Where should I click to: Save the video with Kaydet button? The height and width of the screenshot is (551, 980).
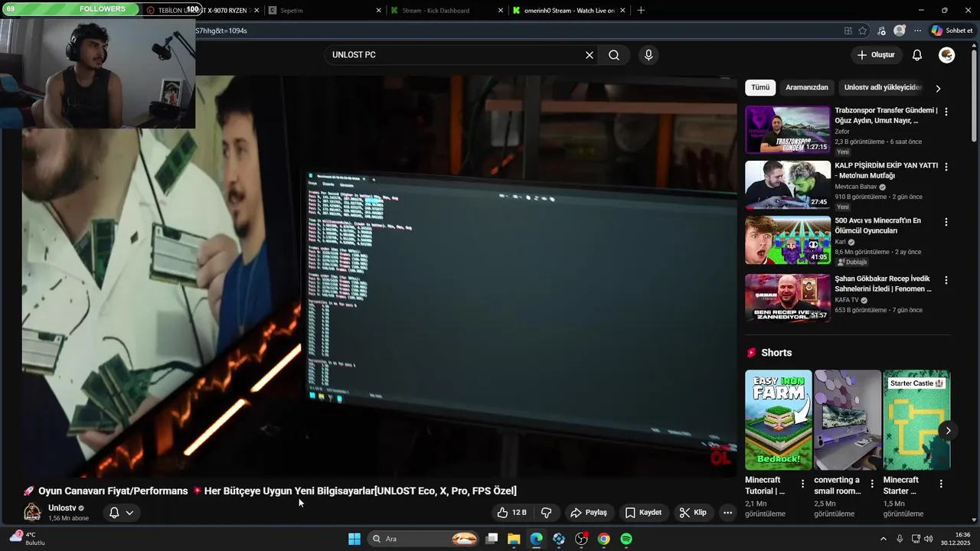643,513
